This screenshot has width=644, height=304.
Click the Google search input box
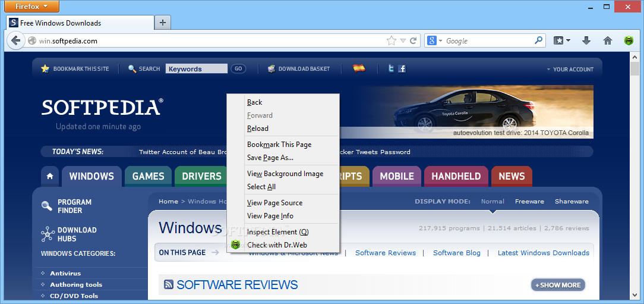pos(489,40)
